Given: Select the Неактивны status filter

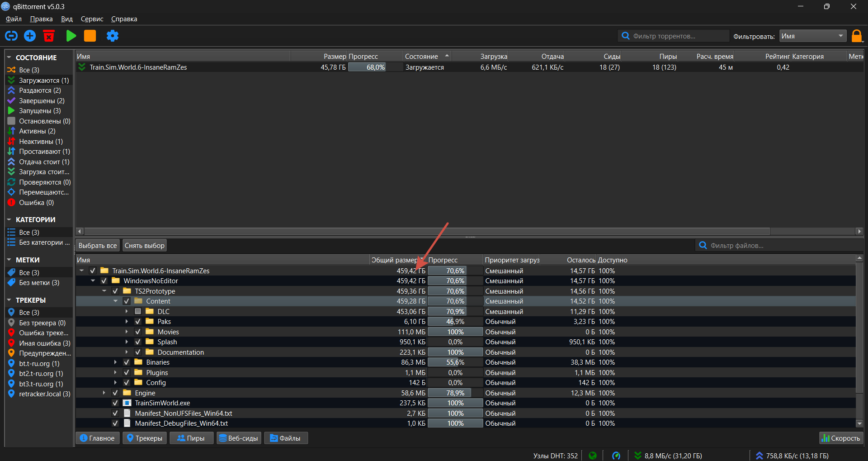Looking at the screenshot, I should tap(39, 141).
